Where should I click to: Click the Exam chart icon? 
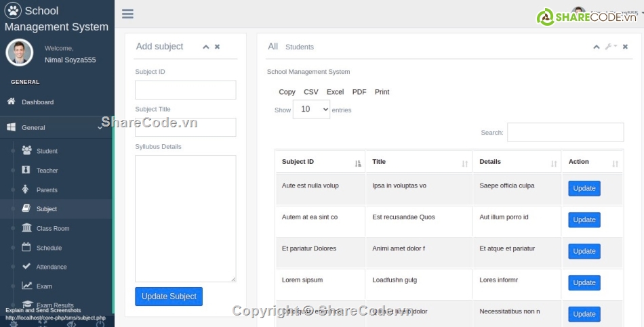[26, 286]
